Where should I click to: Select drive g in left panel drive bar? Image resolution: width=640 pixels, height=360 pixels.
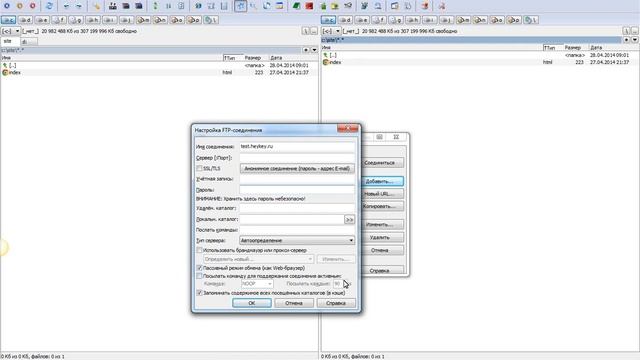(x=76, y=20)
